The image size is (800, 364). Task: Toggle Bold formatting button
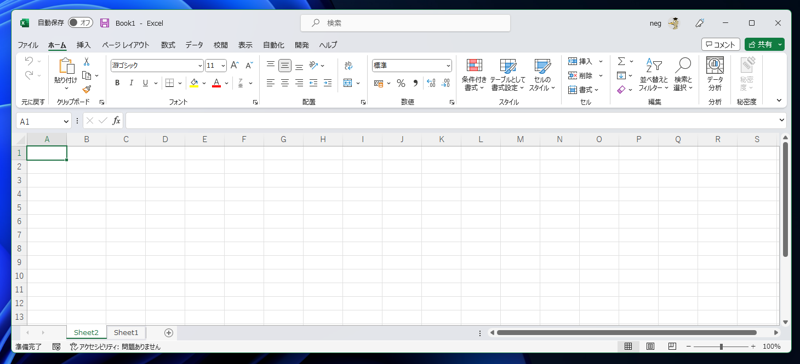click(x=117, y=83)
